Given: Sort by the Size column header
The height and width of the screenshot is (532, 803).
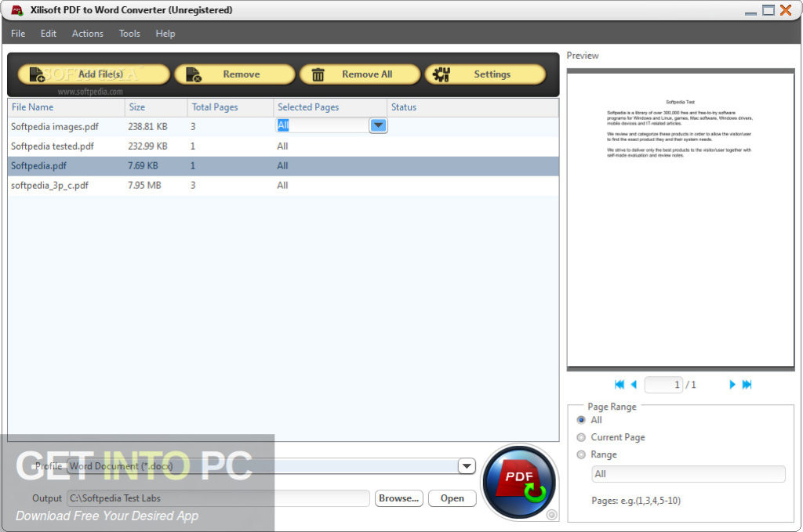Looking at the screenshot, I should point(156,107).
